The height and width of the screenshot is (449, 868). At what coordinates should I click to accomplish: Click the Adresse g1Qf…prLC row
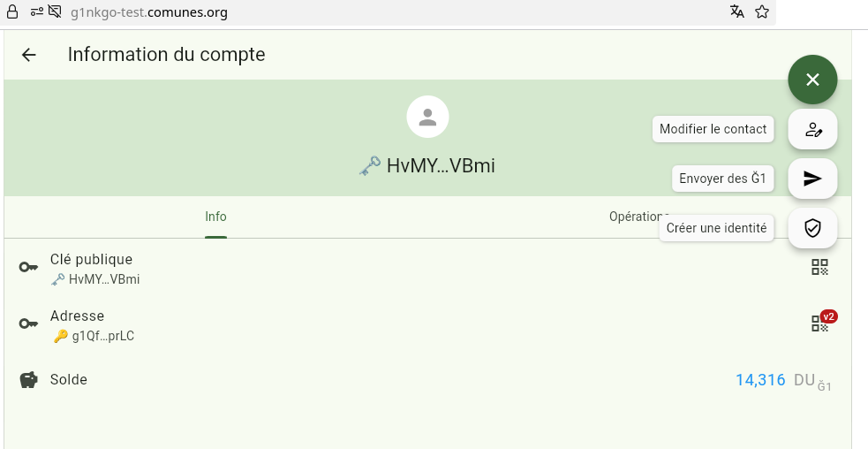click(x=92, y=324)
